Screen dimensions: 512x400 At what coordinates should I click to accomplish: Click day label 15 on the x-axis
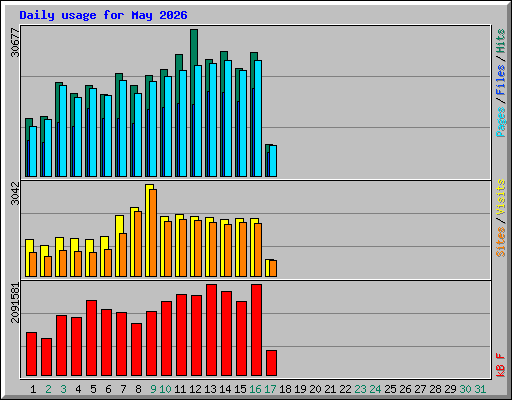[240, 389]
